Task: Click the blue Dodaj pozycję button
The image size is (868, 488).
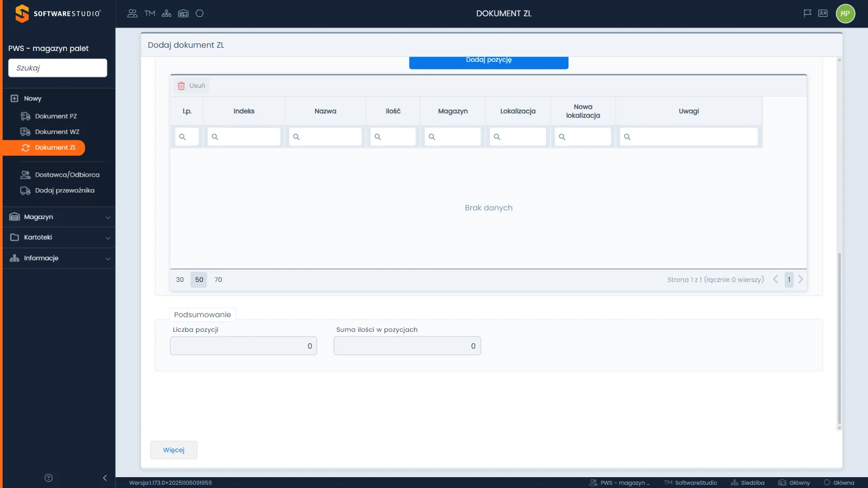Action: point(489,62)
